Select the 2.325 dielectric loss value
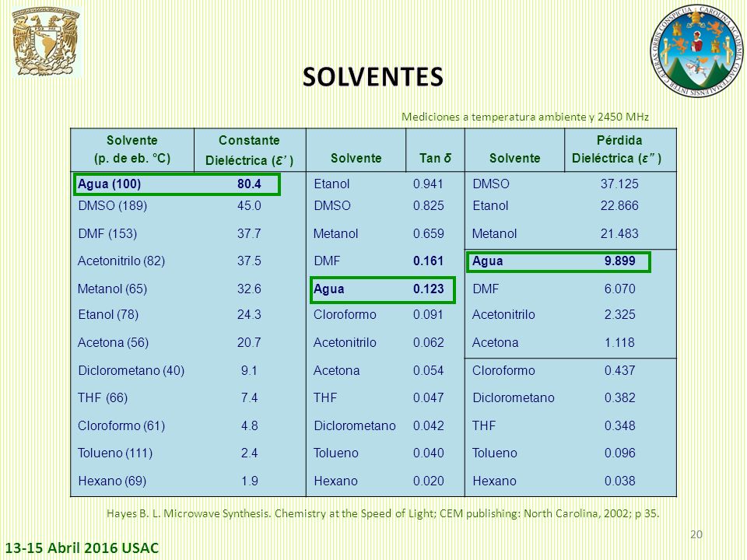This screenshot has width=747, height=560. tap(620, 315)
